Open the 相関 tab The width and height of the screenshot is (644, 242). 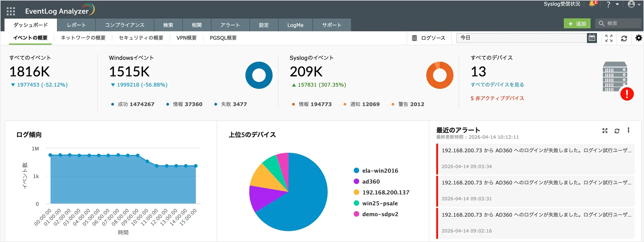point(197,25)
